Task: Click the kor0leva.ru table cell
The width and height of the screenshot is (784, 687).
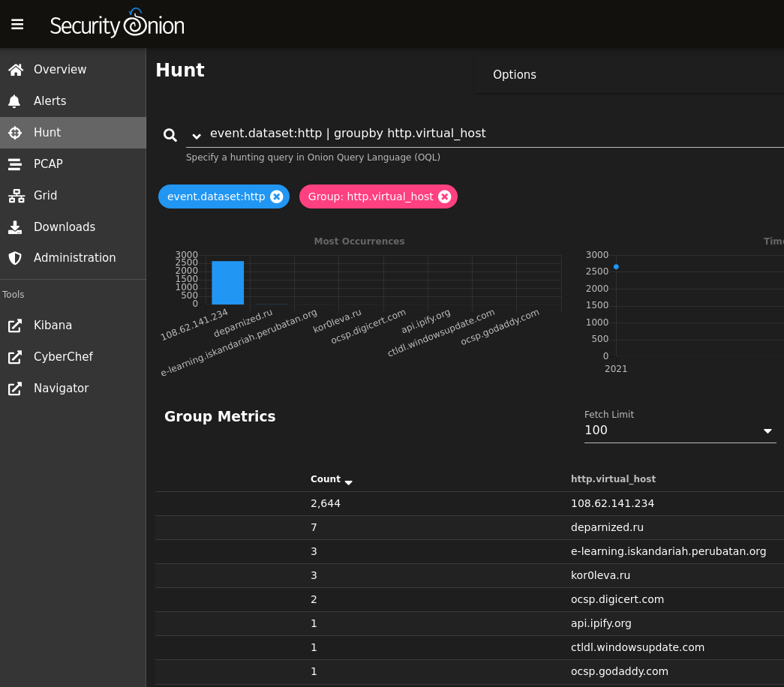Action: click(600, 575)
